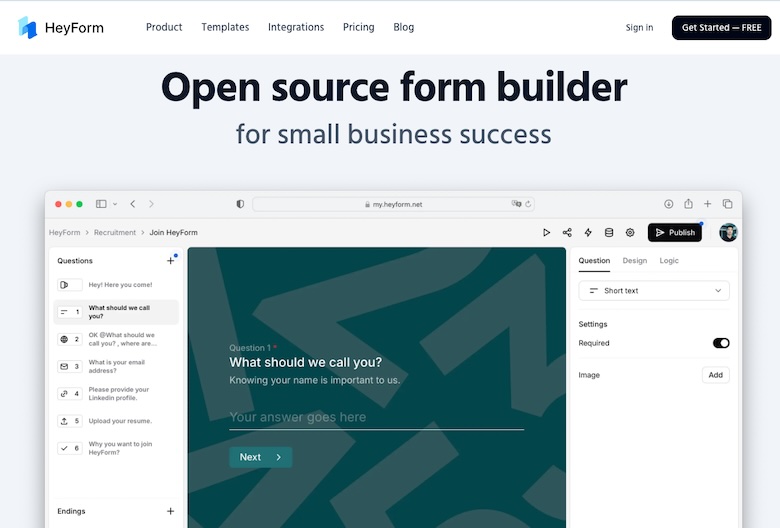Click Recruitment breadcrumb link

tap(115, 232)
